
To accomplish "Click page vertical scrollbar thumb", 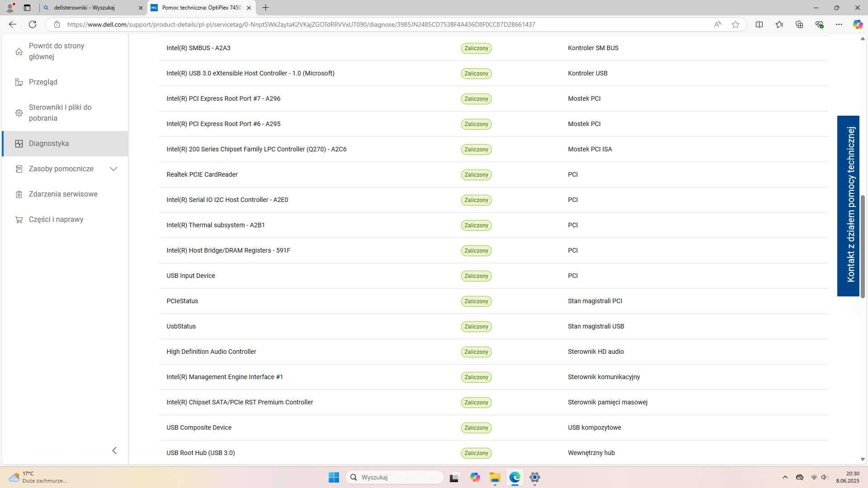I will [x=863, y=246].
